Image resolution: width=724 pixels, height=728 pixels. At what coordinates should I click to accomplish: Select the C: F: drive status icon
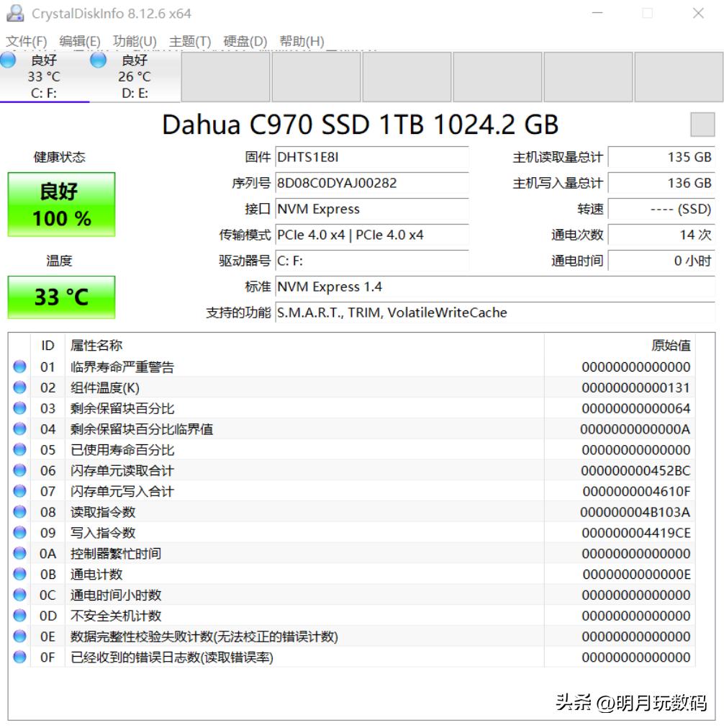click(x=7, y=61)
